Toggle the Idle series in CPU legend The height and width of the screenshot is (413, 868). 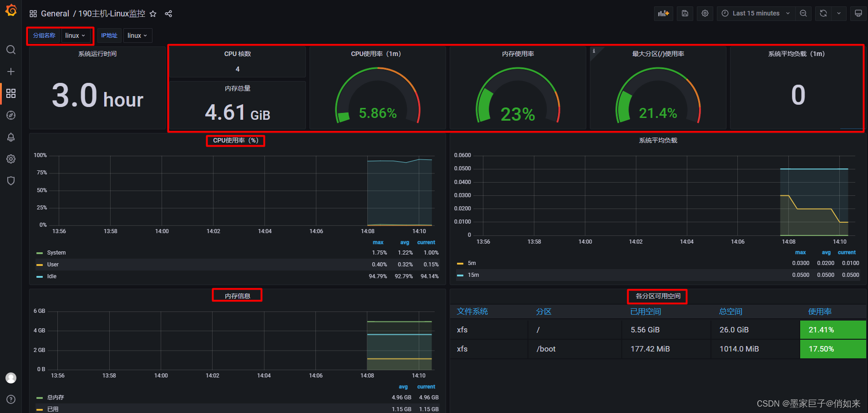(52, 276)
